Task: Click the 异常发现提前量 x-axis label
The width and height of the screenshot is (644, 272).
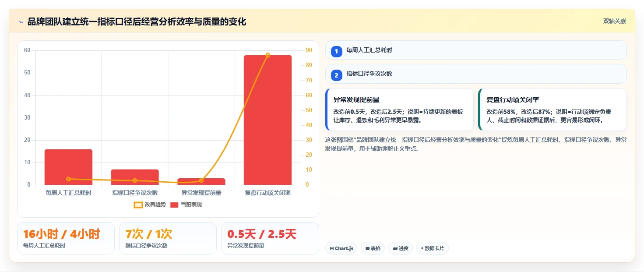Action: (201, 193)
